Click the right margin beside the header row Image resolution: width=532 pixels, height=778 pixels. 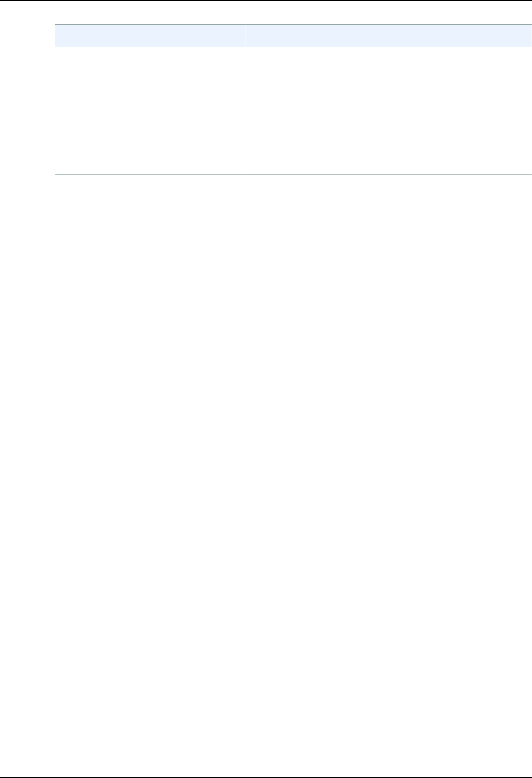click(x=529, y=35)
